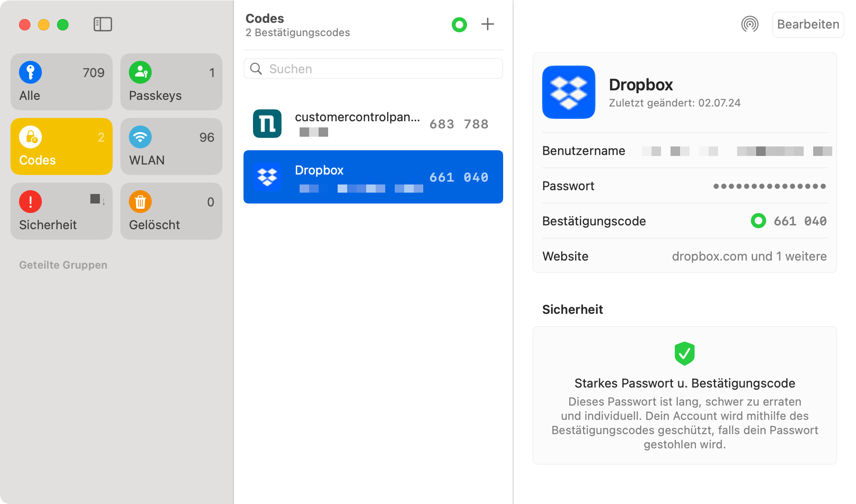The width and height of the screenshot is (856, 504).
Task: Click the 661 040 code in the list
Action: pos(459,177)
